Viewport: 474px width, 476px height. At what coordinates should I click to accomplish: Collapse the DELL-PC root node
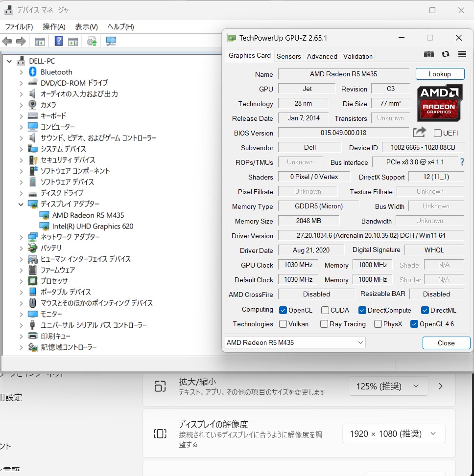9,61
